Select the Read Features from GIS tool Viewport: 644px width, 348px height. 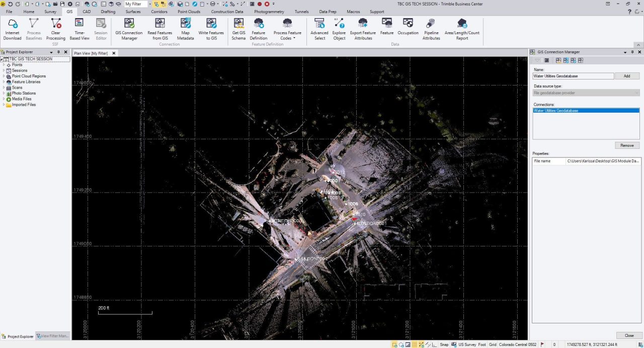(159, 29)
